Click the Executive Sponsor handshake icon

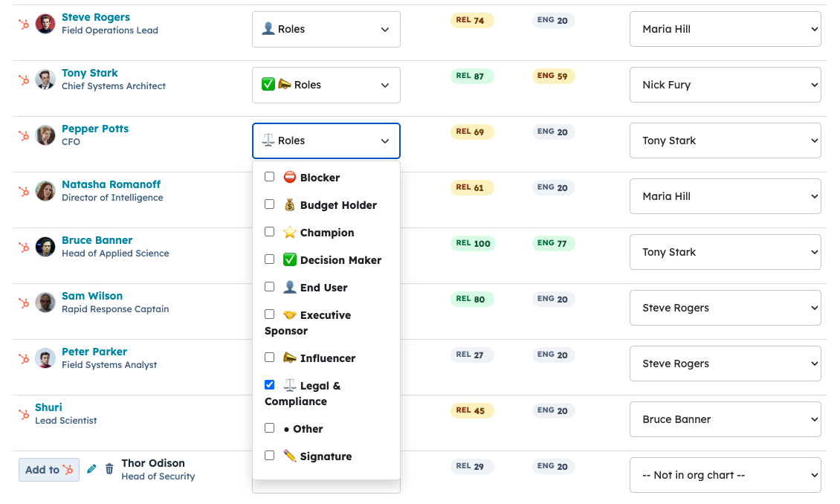pyautogui.click(x=290, y=315)
